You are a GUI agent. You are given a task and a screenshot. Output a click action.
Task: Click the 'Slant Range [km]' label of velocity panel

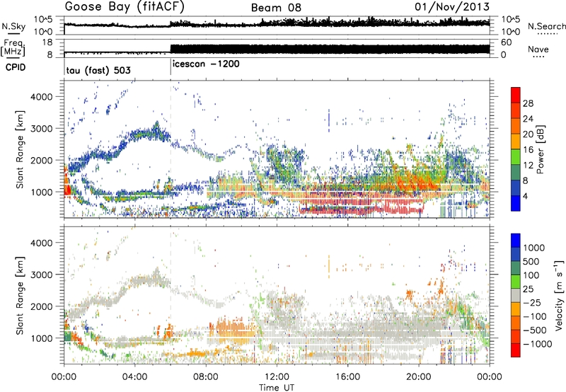tap(21, 295)
